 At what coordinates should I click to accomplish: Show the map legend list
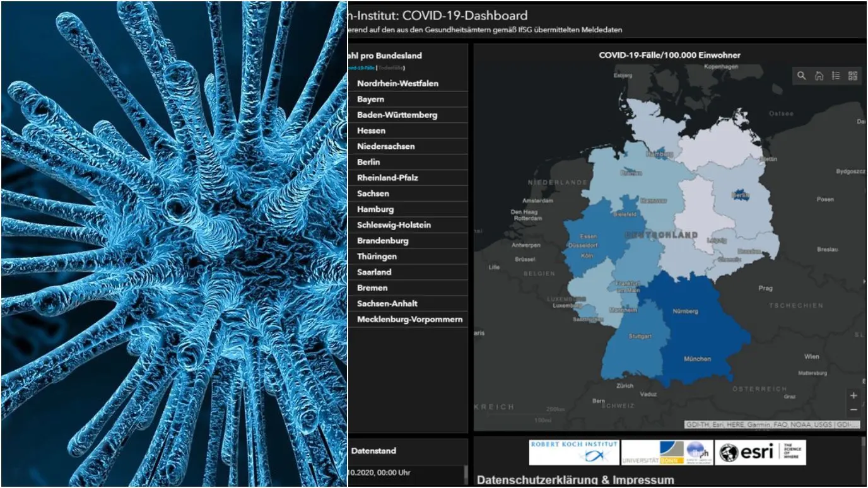pos(836,76)
